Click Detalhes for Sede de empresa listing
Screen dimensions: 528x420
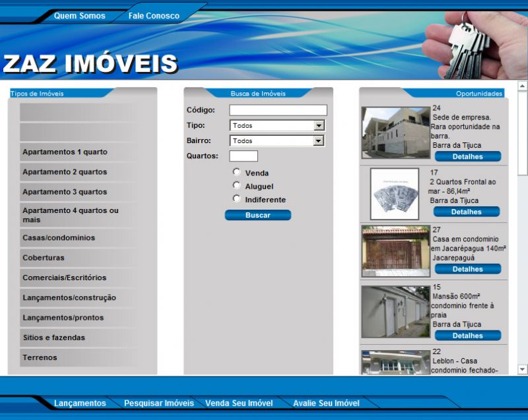click(467, 157)
